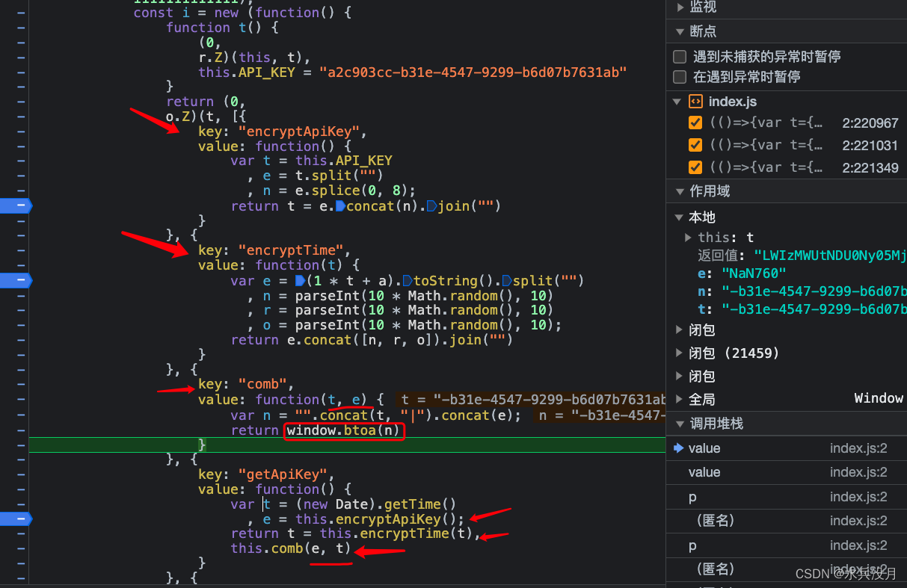Image resolution: width=907 pixels, height=588 pixels.
Task: Open the index.js:2 link beside value frame
Action: click(x=858, y=448)
